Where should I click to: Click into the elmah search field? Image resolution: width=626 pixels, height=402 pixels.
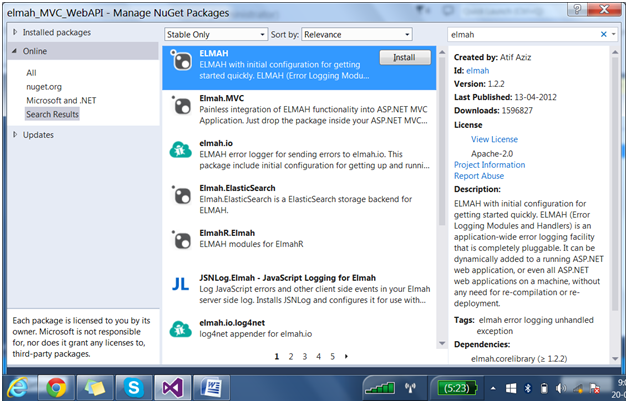pyautogui.click(x=523, y=35)
